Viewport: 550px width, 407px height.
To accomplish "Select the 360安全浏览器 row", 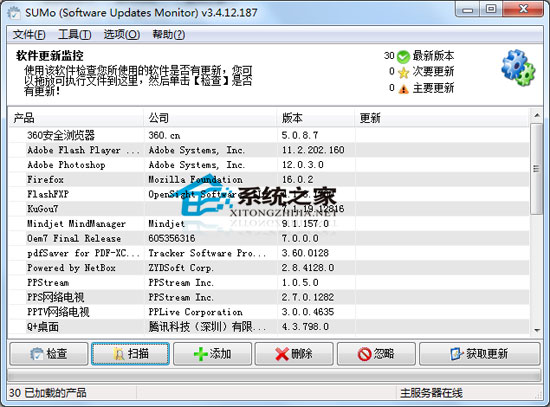I will point(269,135).
